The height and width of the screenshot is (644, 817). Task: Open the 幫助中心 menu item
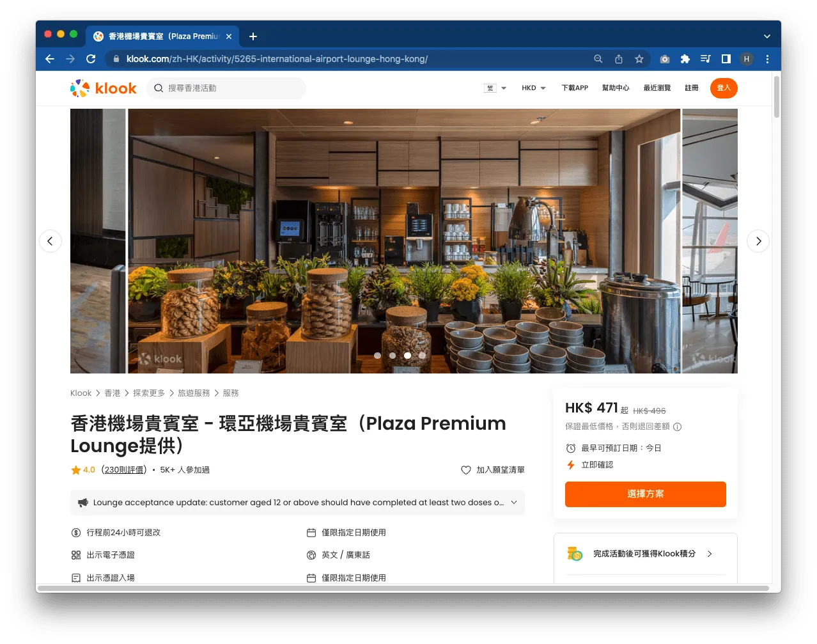tap(616, 88)
